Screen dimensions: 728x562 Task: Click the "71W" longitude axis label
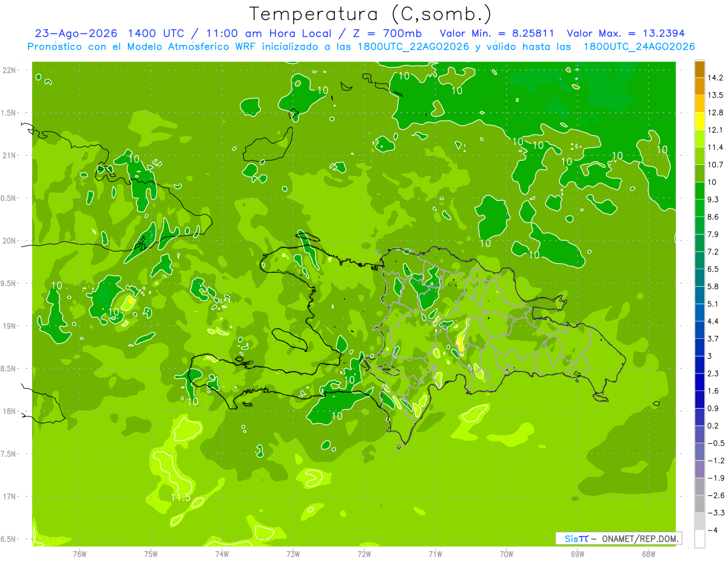[435, 554]
